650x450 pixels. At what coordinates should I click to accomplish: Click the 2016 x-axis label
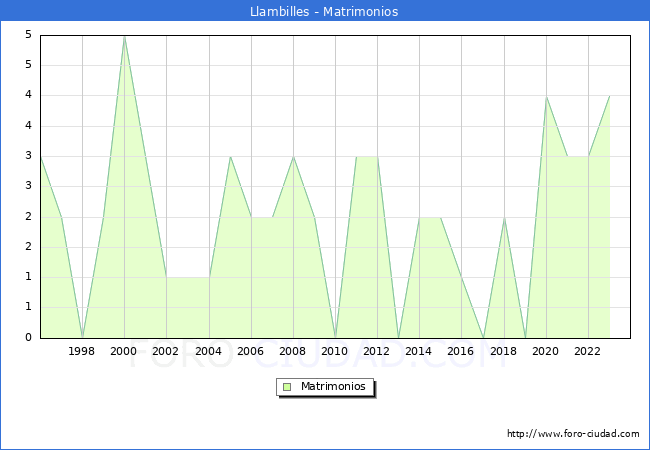coord(461,351)
